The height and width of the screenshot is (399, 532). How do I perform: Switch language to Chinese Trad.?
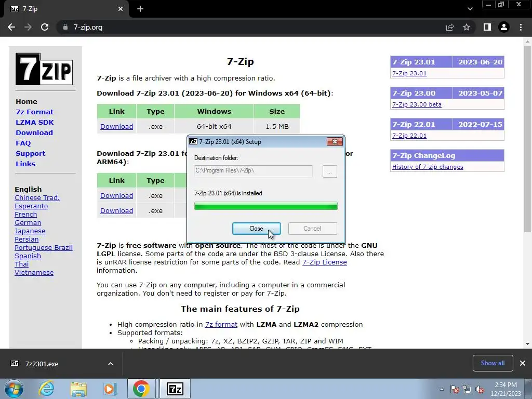tap(37, 198)
